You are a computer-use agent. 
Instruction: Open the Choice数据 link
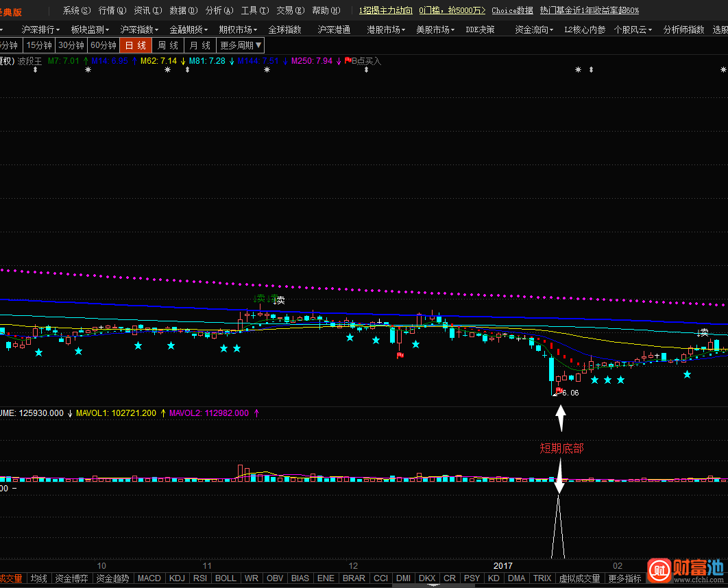(512, 10)
